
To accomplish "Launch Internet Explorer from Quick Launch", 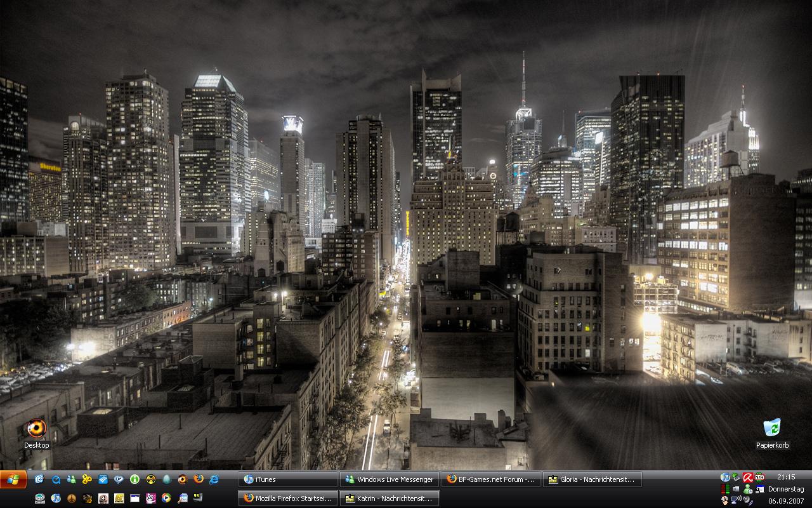I will click(214, 479).
